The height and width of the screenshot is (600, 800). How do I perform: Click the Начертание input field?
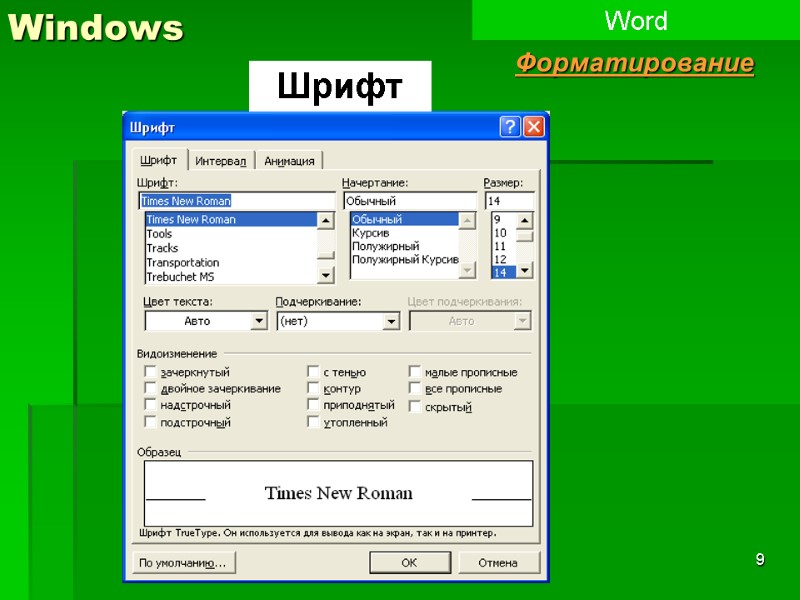click(410, 201)
